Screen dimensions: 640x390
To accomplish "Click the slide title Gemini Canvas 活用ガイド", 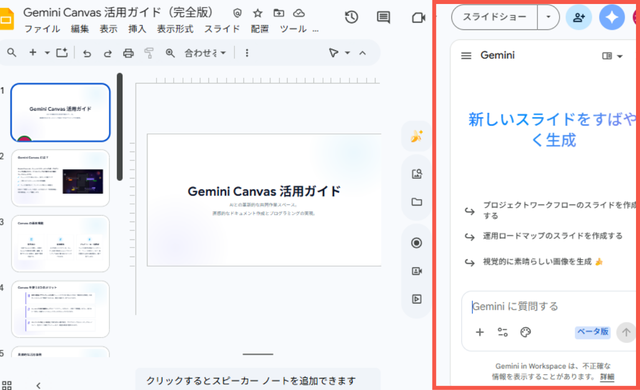I will (x=264, y=191).
